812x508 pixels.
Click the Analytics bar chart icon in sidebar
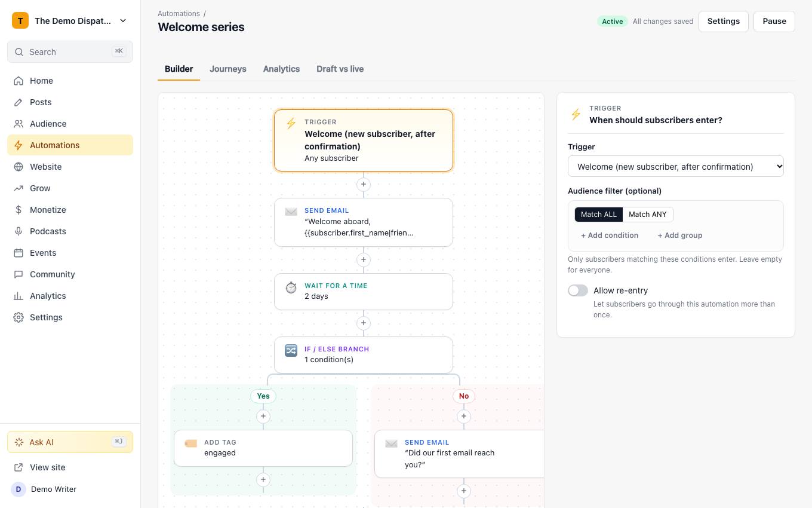19,296
